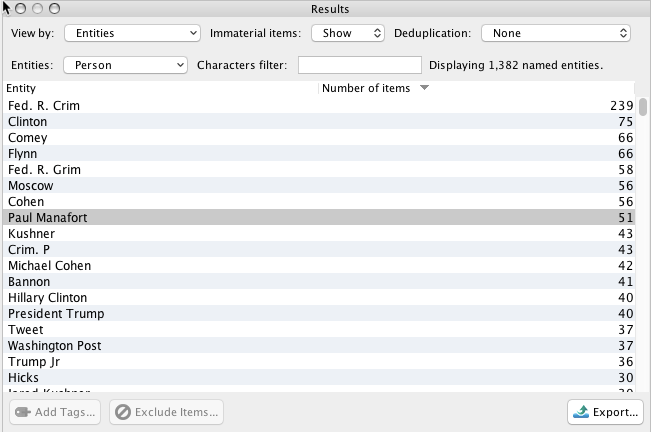
Task: Sort by Number of items column header
Action: click(476, 88)
